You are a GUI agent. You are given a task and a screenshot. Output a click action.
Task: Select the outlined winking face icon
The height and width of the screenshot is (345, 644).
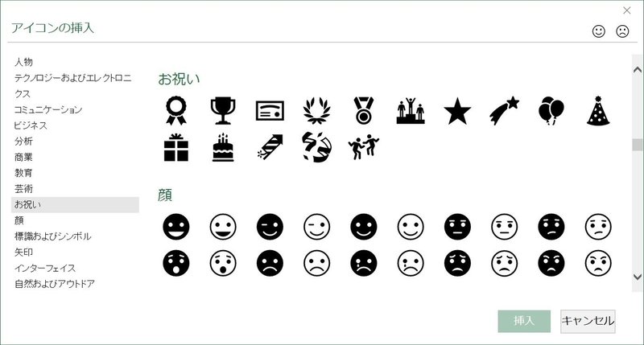(316, 227)
